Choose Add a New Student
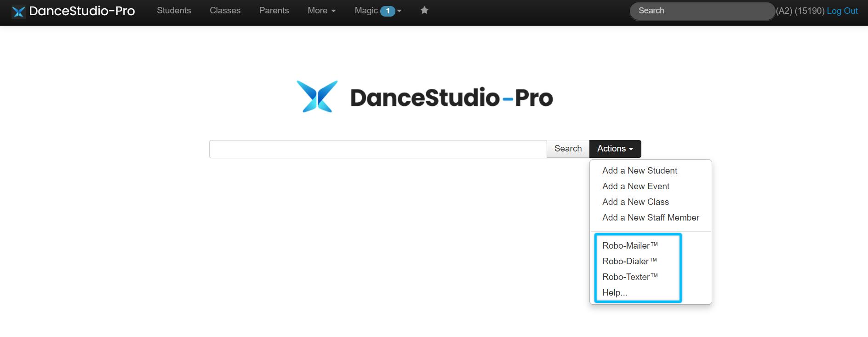 [x=640, y=171]
